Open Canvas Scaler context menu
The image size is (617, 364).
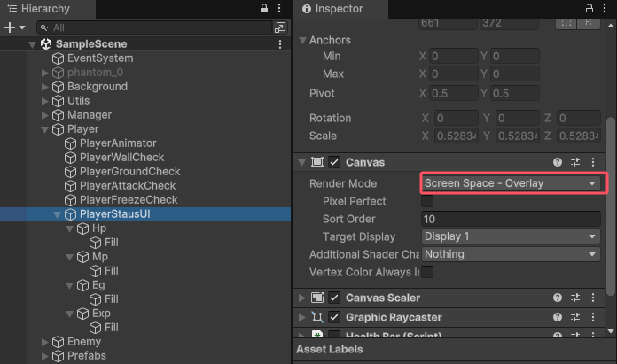[x=593, y=298]
